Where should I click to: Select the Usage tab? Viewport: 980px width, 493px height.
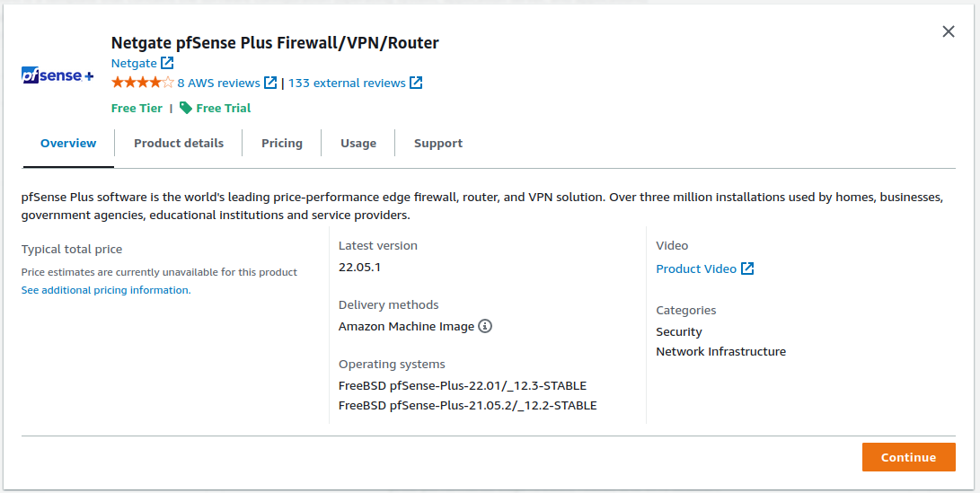[358, 144]
